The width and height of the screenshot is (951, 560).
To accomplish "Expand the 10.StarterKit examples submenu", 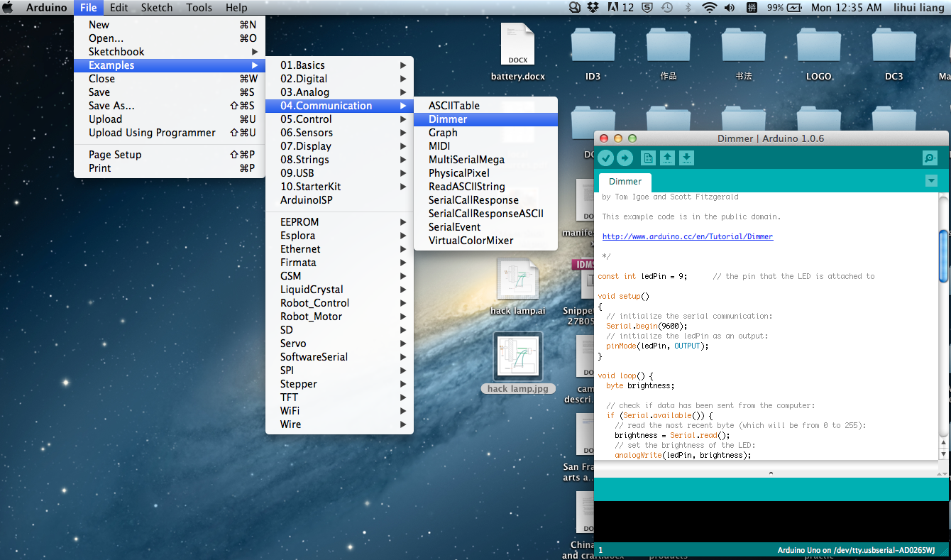I will pyautogui.click(x=339, y=187).
